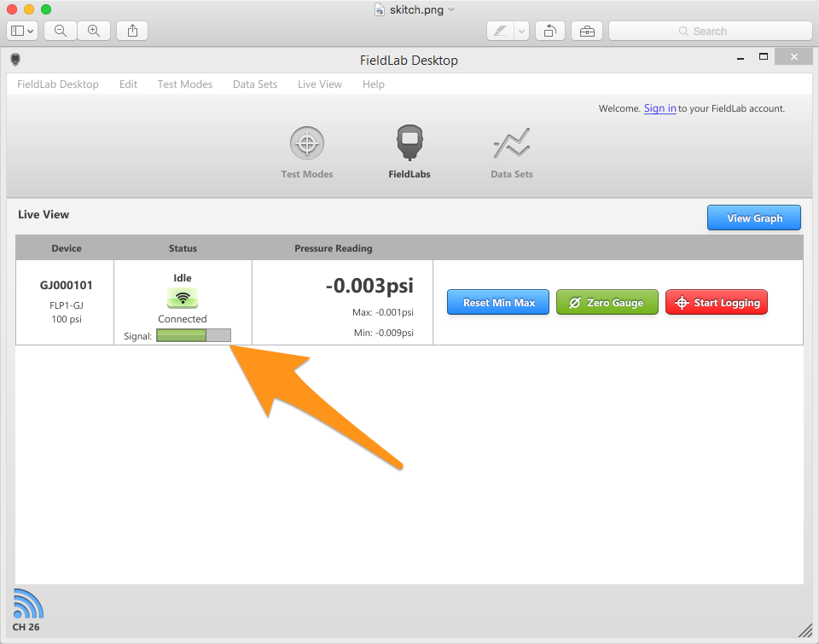Viewport: 819px width, 644px height.
Task: Select the FieldLabs gauge icon
Action: (x=409, y=142)
